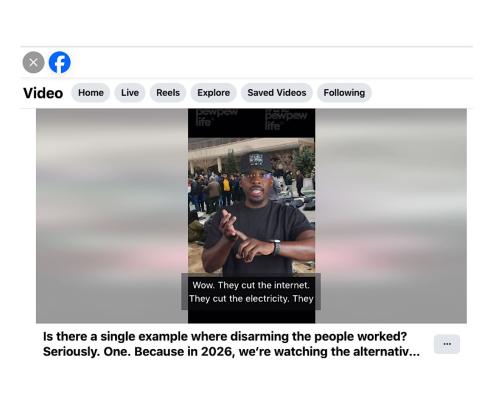Open the Reels tab
Screen dimensions: 500x407
point(168,93)
